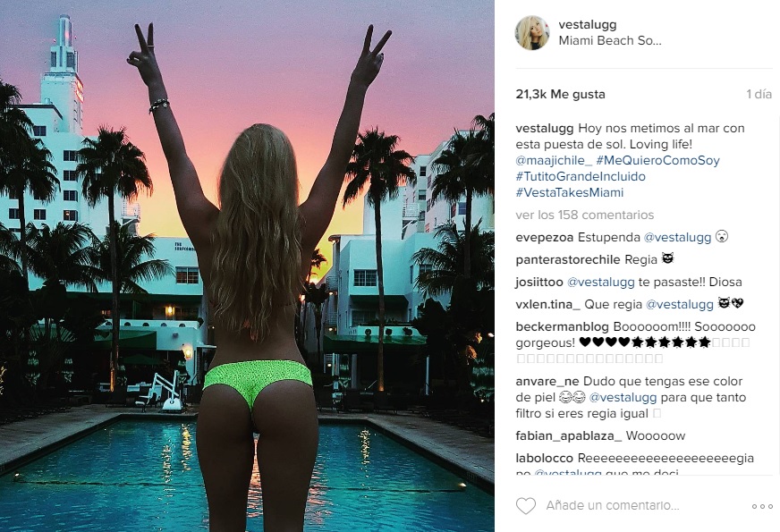Open Miami Beach location link
Image resolution: width=780 pixels, height=532 pixels.
610,41
